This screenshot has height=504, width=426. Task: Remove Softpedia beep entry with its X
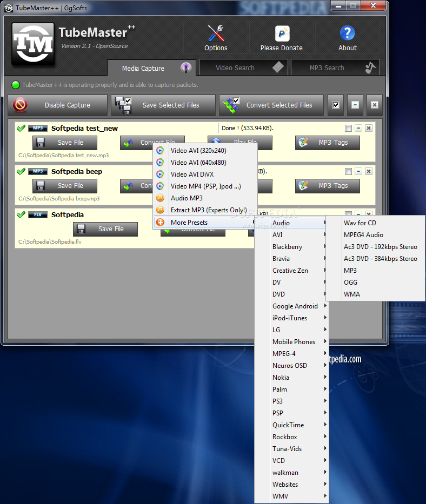369,171
